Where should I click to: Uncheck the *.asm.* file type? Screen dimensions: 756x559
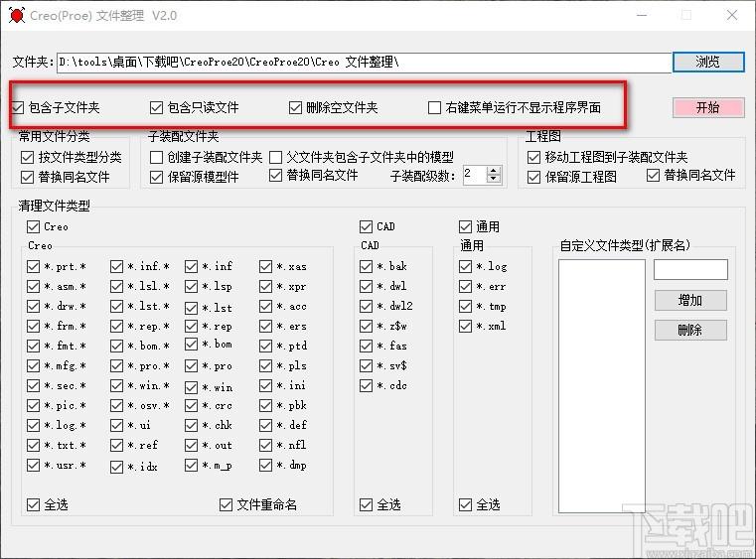(x=33, y=286)
